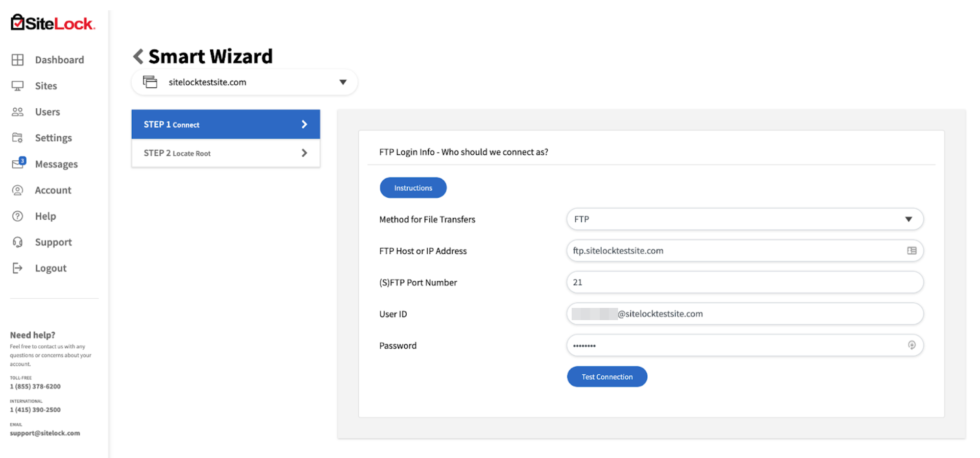Click the STEP 2 Locate Root chevron

pyautogui.click(x=304, y=153)
